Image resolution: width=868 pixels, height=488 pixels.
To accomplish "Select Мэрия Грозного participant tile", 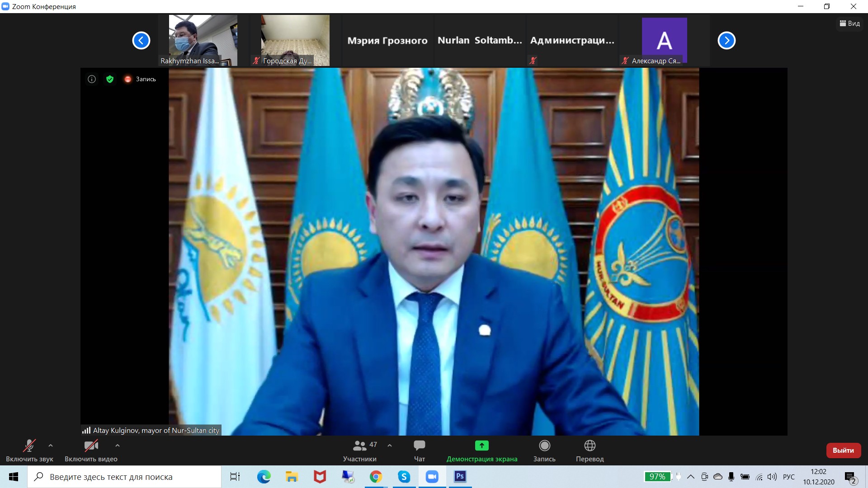I will tap(387, 41).
